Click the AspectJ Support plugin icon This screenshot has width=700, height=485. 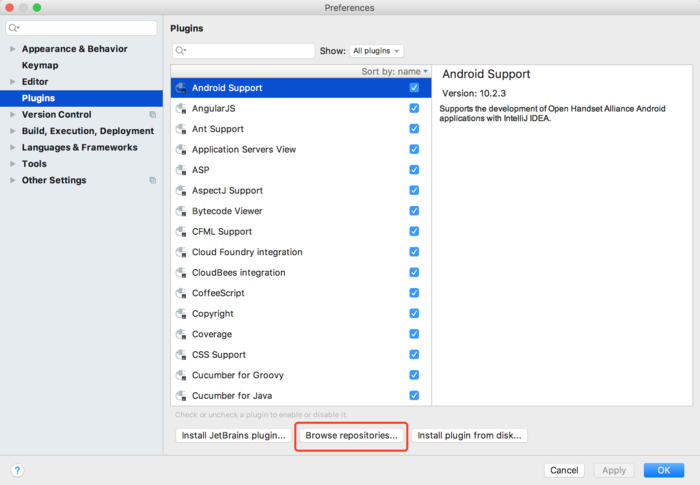pyautogui.click(x=181, y=191)
